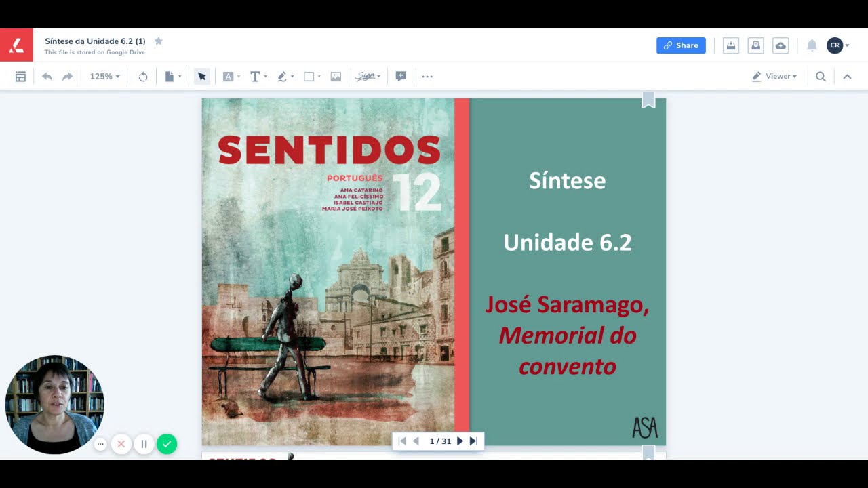This screenshot has width=868, height=488.
Task: Select the insert image tool
Action: tap(336, 77)
